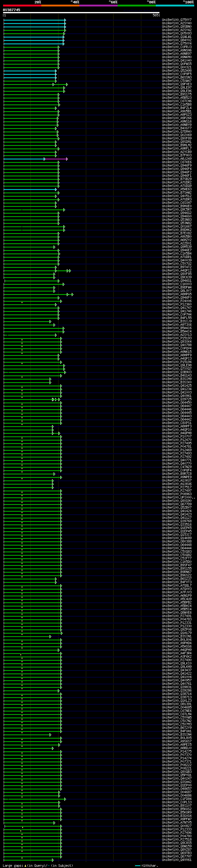Open hit UniRef100_Q75VY7
197x868 pixels.
click(x=177, y=20)
